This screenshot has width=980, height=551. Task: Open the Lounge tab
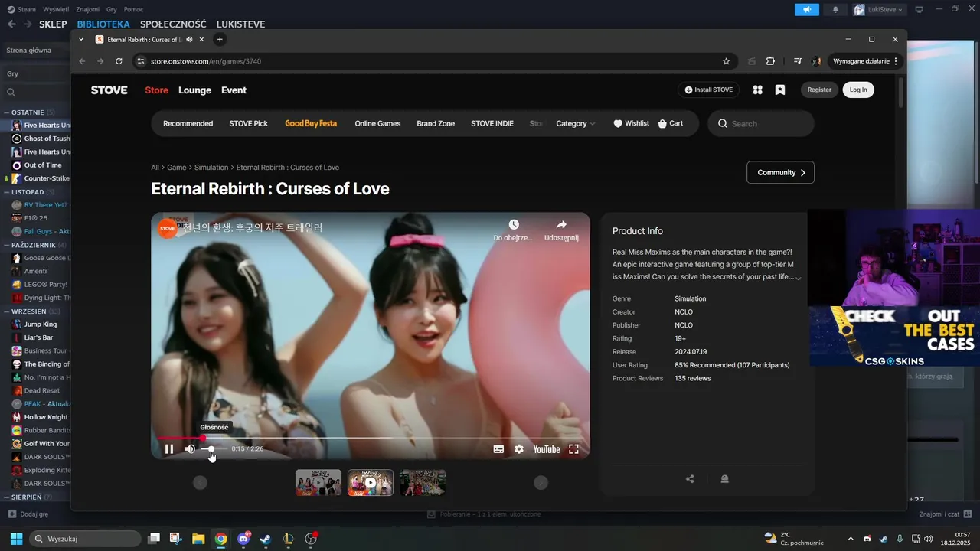click(x=194, y=90)
